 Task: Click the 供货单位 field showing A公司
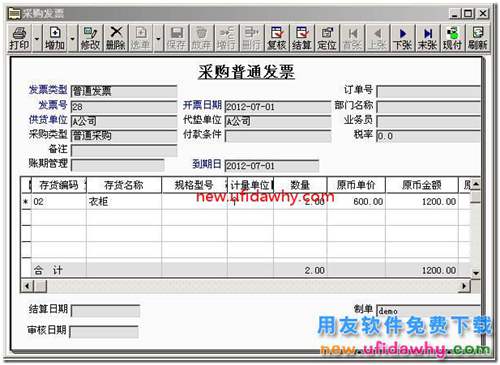[x=124, y=121]
